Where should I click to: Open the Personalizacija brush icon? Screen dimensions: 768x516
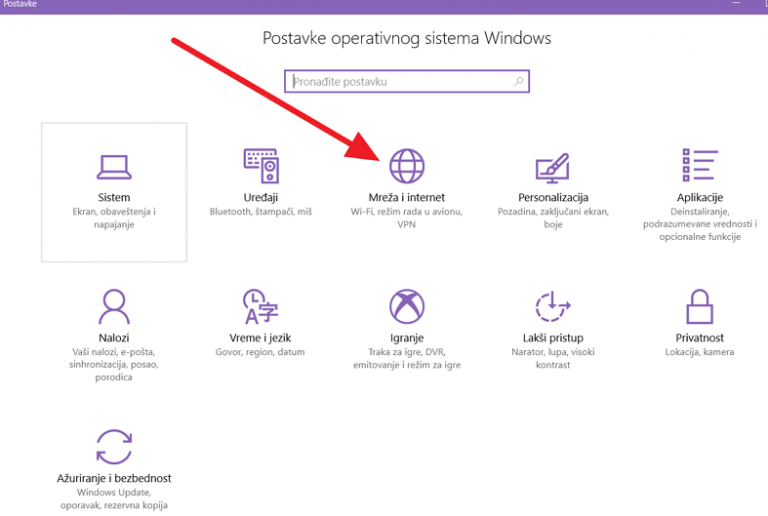click(552, 167)
